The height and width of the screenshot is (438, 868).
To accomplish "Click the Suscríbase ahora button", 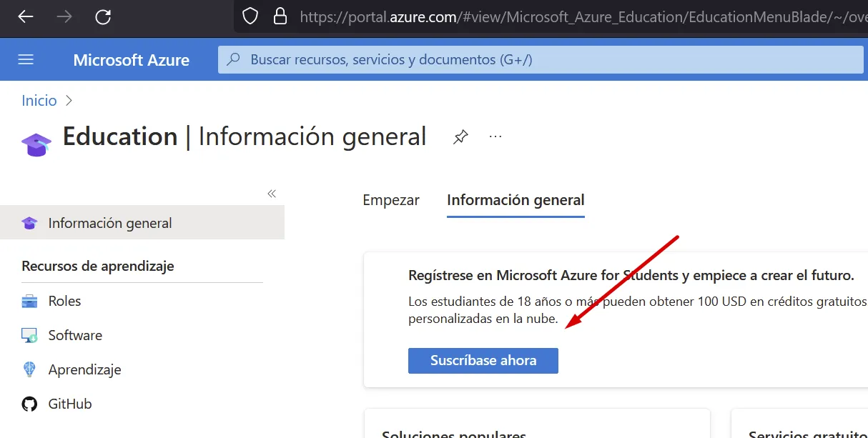I will [x=483, y=360].
